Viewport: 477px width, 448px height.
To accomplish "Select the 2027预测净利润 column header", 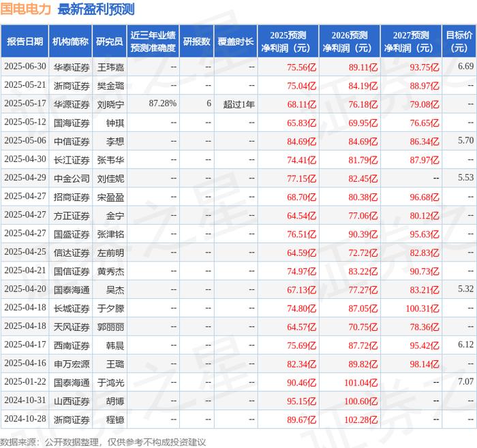I will [x=411, y=42].
